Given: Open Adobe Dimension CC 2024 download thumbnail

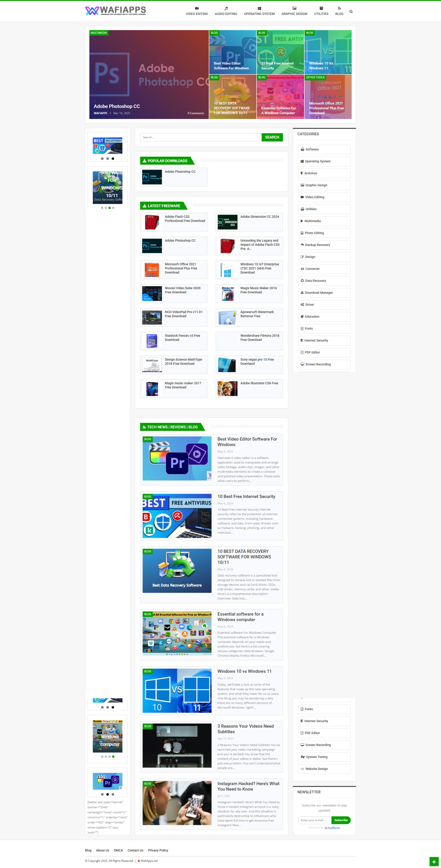Looking at the screenshot, I should tap(227, 222).
